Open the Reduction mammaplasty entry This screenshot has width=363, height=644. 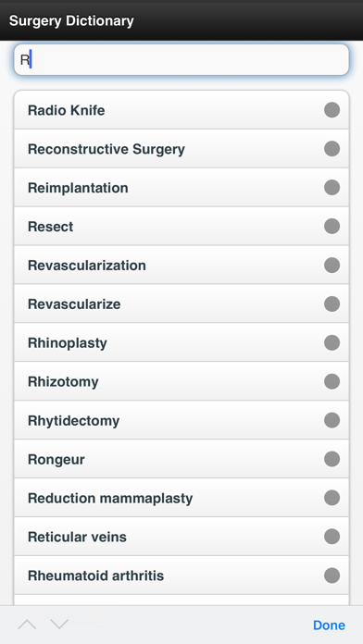(181, 498)
